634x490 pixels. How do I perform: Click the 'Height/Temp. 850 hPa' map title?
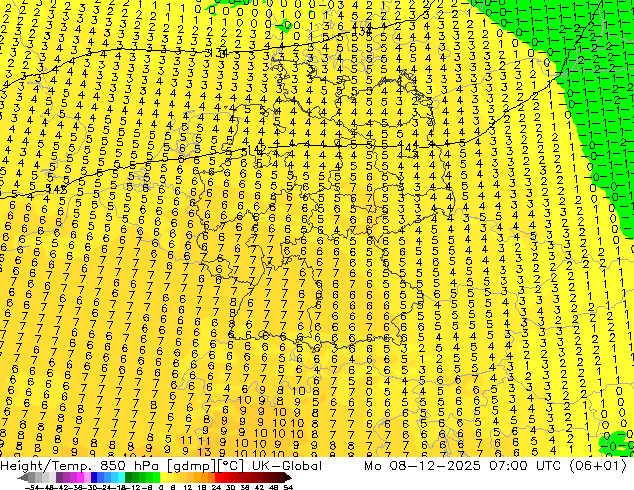(79, 466)
